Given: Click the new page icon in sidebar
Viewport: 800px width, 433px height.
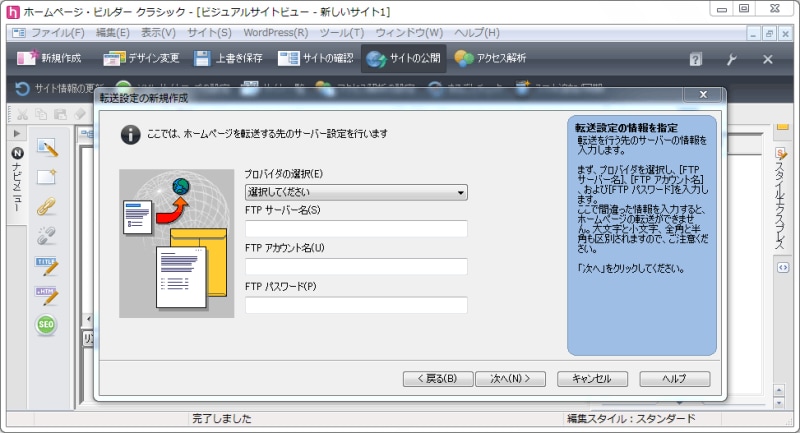Looking at the screenshot, I should 46,177.
